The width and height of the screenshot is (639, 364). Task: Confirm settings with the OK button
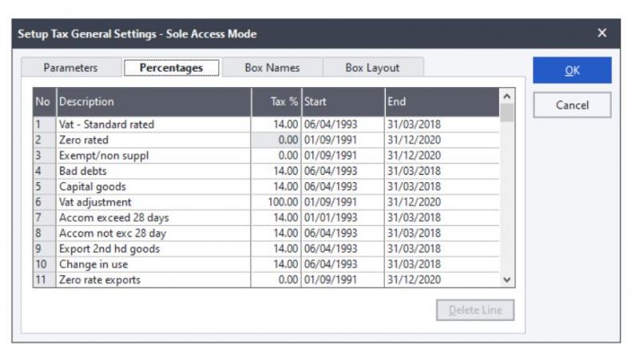click(x=572, y=70)
